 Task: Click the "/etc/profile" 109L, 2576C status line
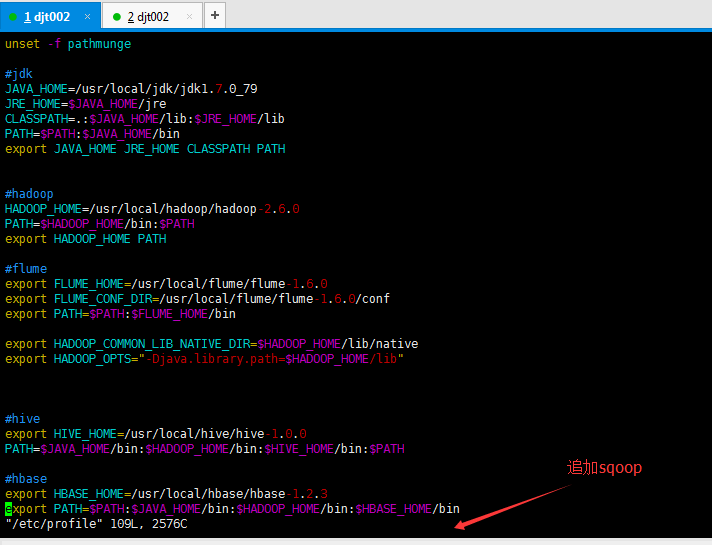[96, 524]
